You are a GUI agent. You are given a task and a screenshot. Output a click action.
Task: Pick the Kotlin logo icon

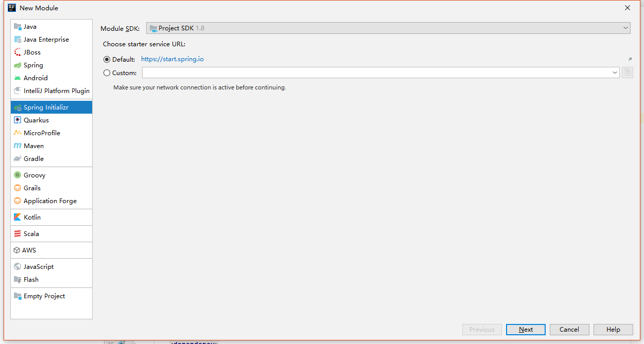point(18,218)
